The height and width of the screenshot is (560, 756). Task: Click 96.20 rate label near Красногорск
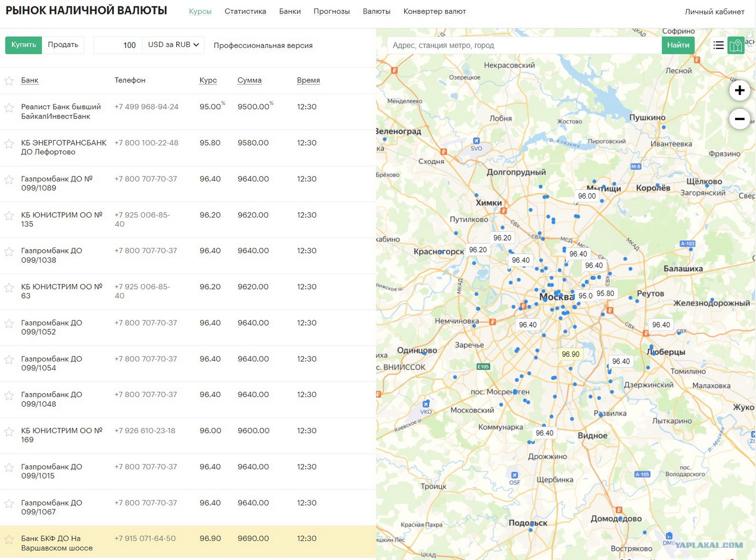[x=478, y=249]
